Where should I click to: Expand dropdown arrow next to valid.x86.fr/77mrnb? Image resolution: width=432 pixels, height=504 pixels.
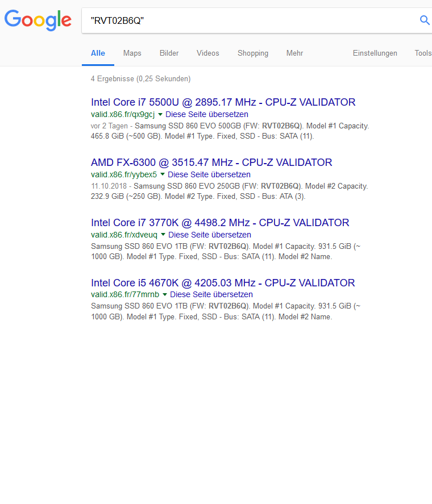(165, 294)
